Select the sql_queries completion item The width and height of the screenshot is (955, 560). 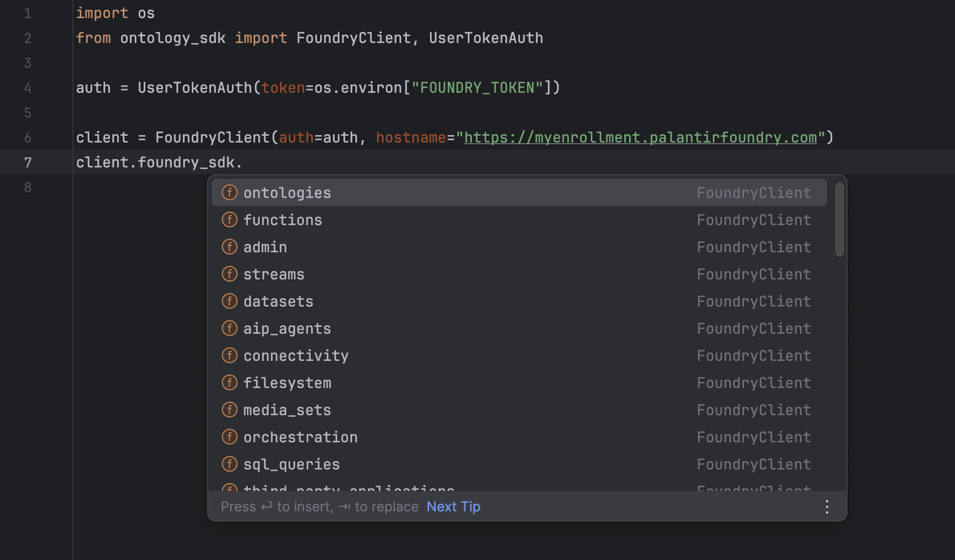point(519,464)
